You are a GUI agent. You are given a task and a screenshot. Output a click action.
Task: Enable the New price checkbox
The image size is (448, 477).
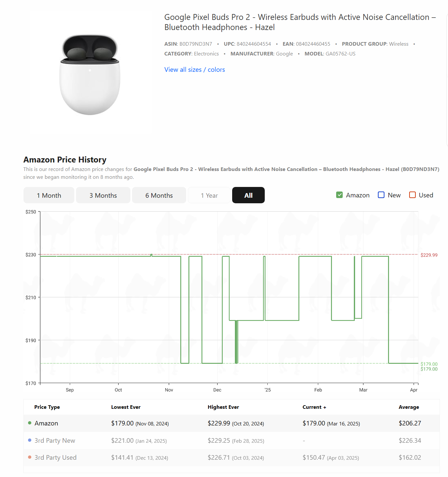381,195
